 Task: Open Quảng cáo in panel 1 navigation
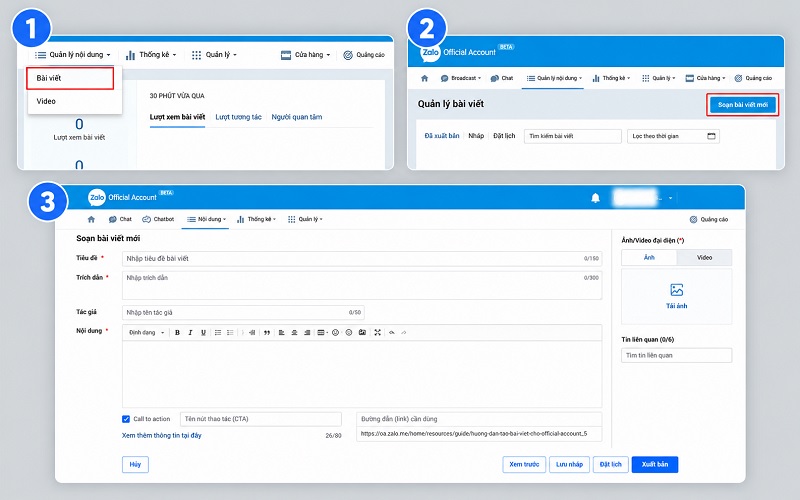pyautogui.click(x=364, y=55)
